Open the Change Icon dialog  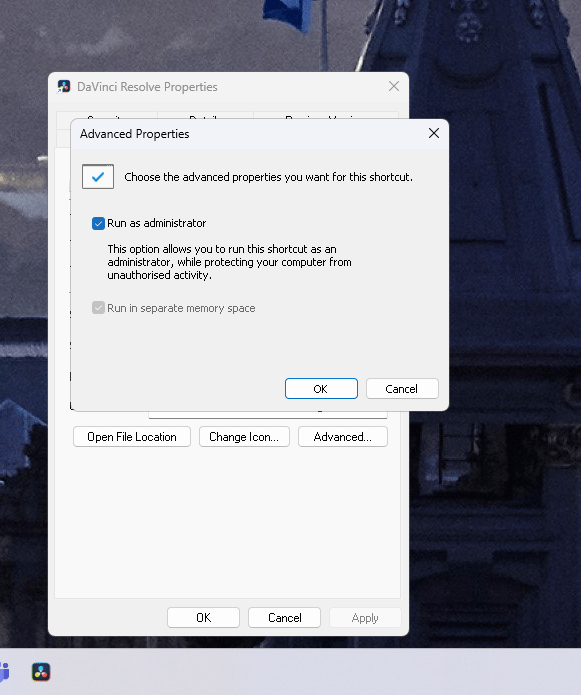(x=244, y=437)
